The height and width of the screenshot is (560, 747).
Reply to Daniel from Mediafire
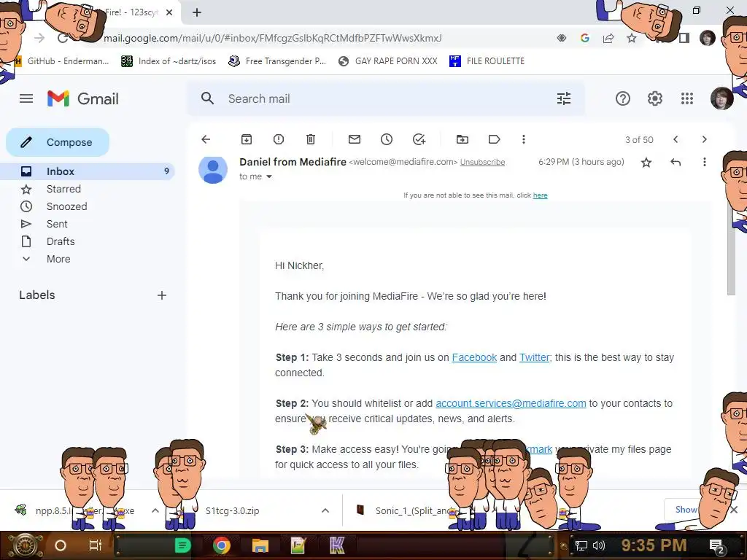[x=675, y=163]
